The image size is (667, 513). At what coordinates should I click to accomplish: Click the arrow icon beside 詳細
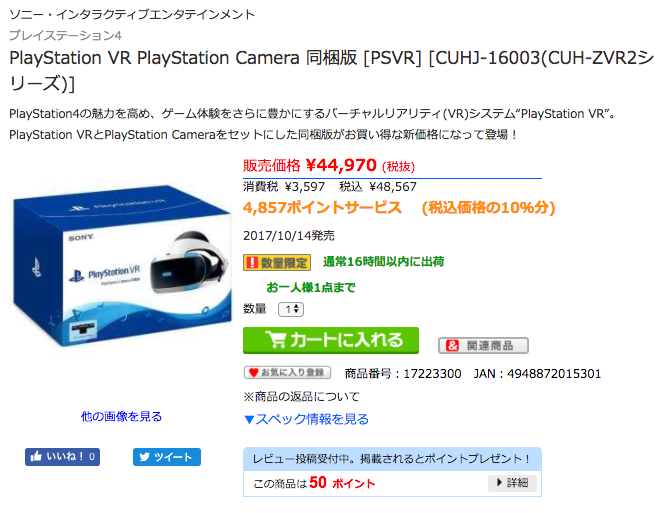coord(499,482)
